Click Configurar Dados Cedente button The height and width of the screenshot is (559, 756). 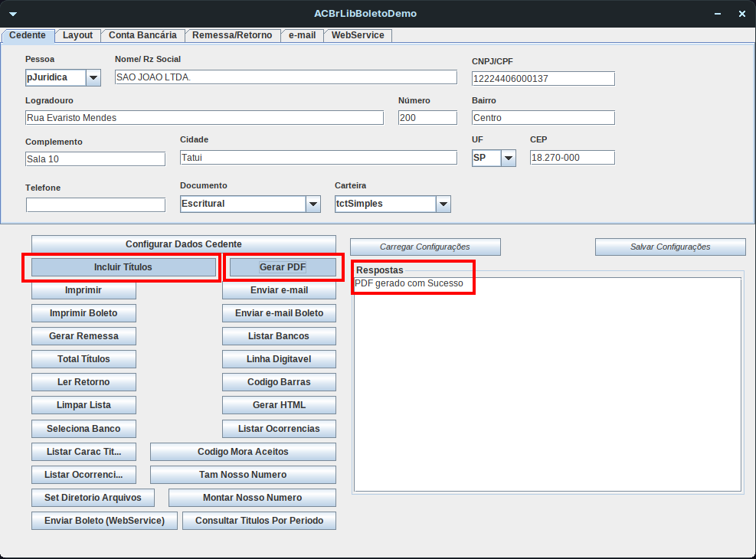tap(184, 244)
